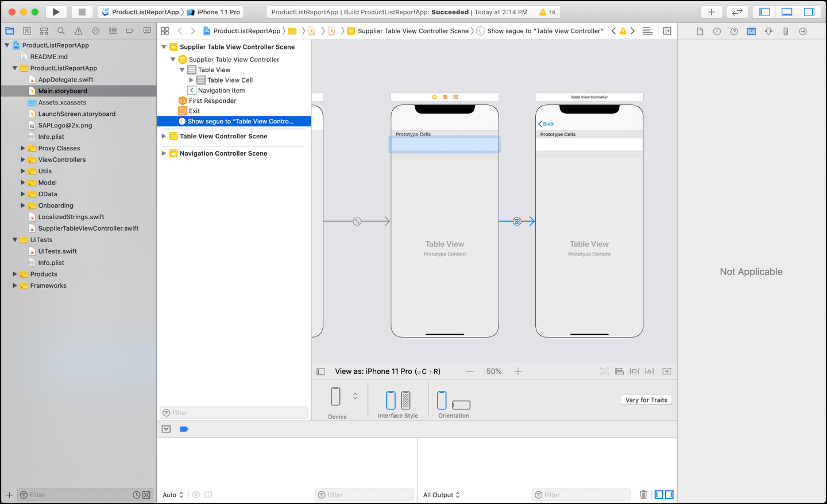
Task: Expand the Navigation Controller Scene
Action: [x=164, y=154]
